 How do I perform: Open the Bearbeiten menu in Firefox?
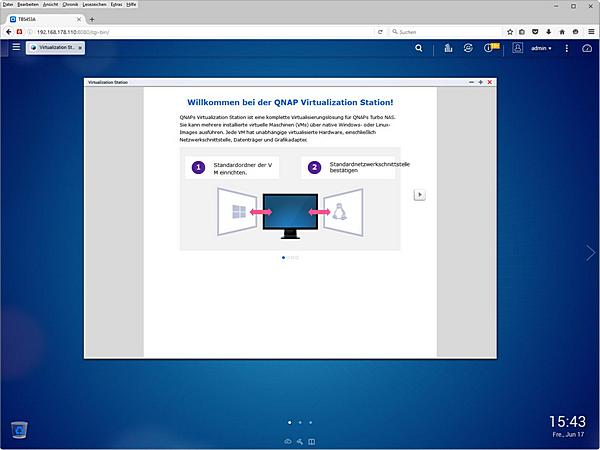tap(28, 4)
